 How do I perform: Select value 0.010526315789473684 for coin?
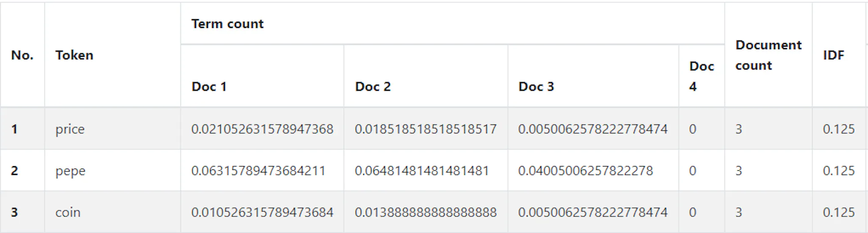click(x=262, y=212)
